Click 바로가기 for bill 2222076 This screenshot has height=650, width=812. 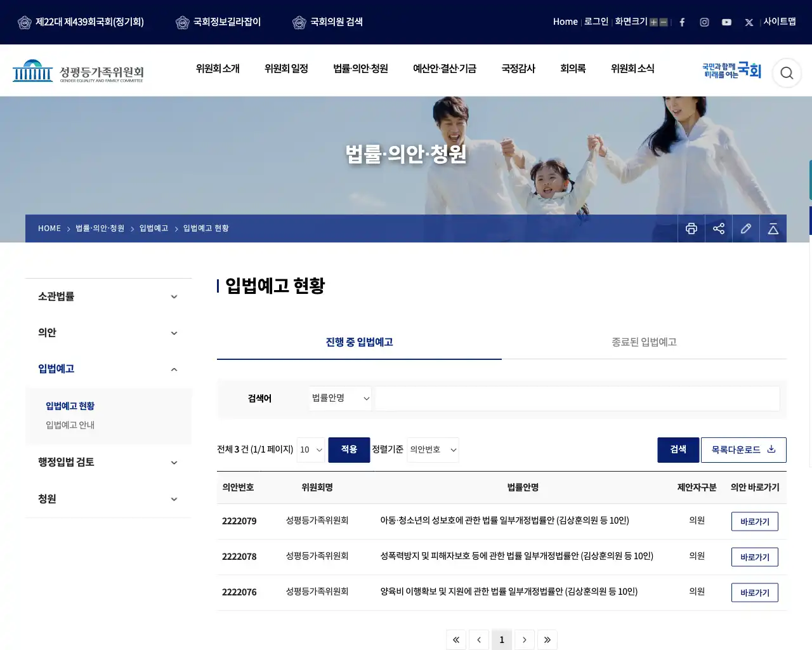coord(755,593)
